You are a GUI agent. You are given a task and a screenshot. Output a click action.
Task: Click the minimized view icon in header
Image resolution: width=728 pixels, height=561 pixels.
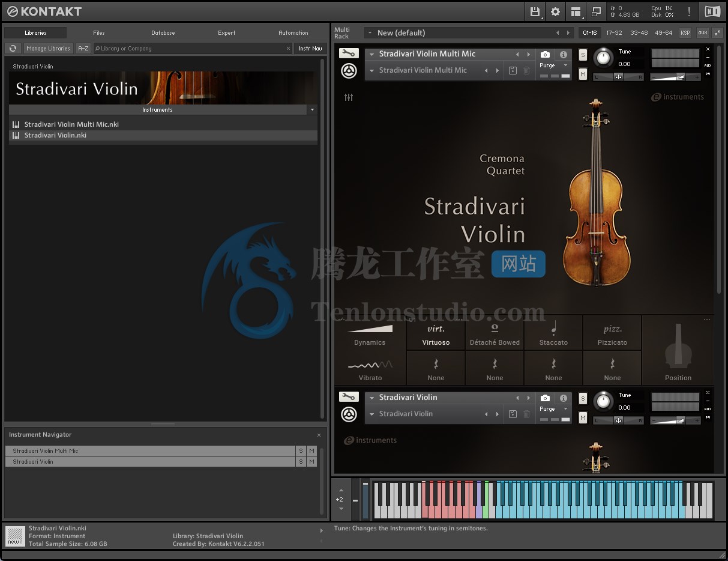point(596,11)
